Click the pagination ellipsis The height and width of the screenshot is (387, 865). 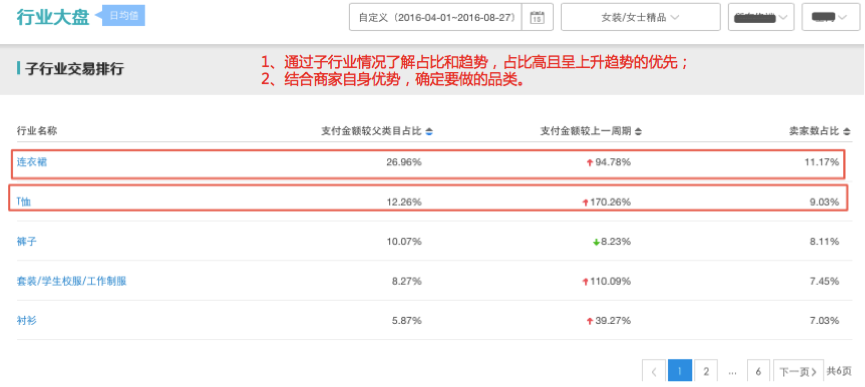pos(733,372)
